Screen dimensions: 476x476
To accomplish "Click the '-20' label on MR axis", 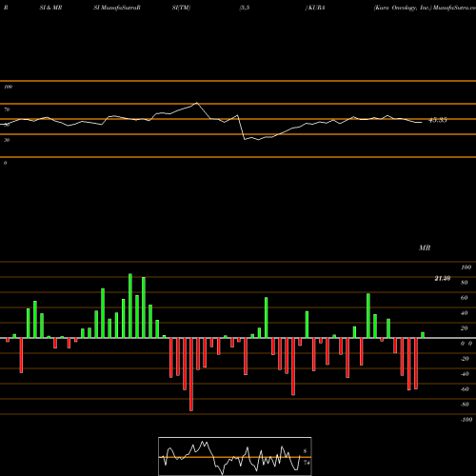I will (465, 359).
